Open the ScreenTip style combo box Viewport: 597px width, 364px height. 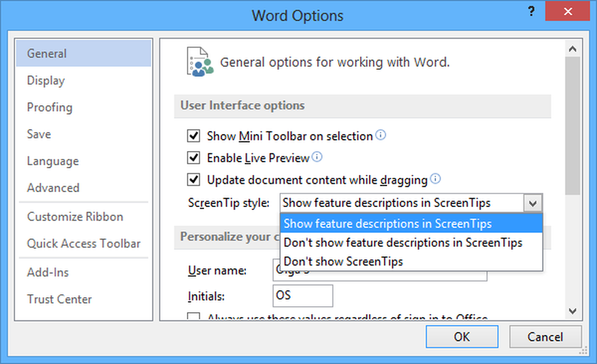point(406,202)
